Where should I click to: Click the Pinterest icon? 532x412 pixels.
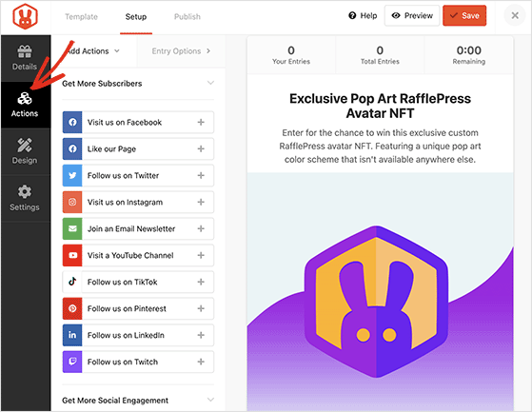tap(72, 308)
